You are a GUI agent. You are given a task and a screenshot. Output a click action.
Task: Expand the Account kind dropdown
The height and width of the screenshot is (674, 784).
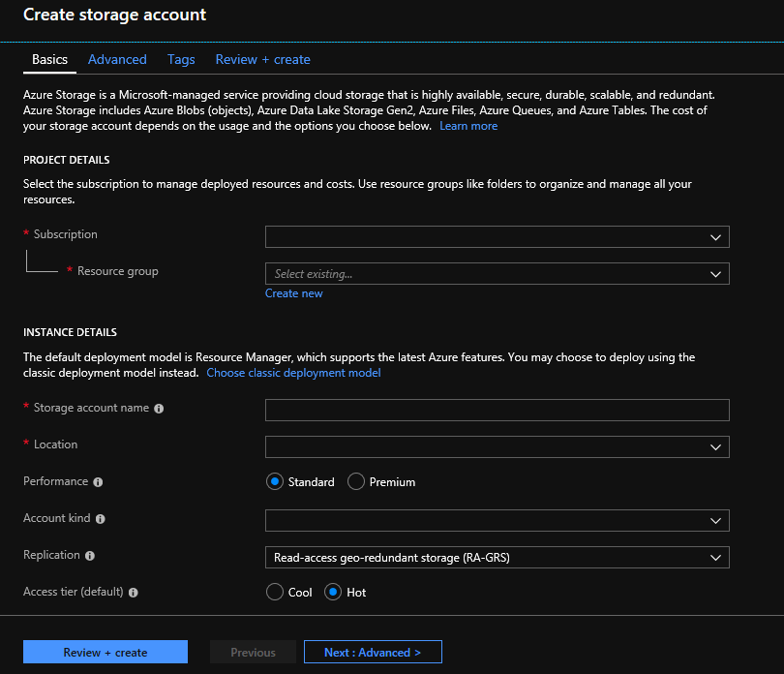pyautogui.click(x=497, y=518)
